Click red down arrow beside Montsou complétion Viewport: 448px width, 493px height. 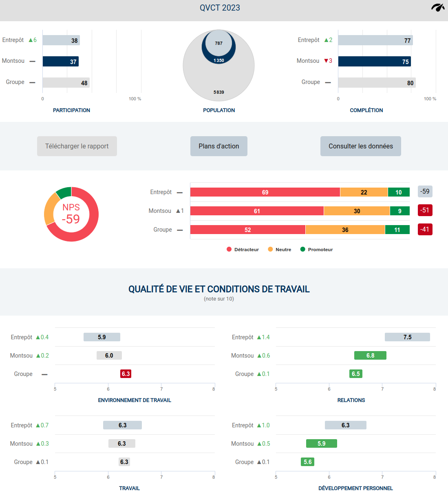[x=326, y=61]
